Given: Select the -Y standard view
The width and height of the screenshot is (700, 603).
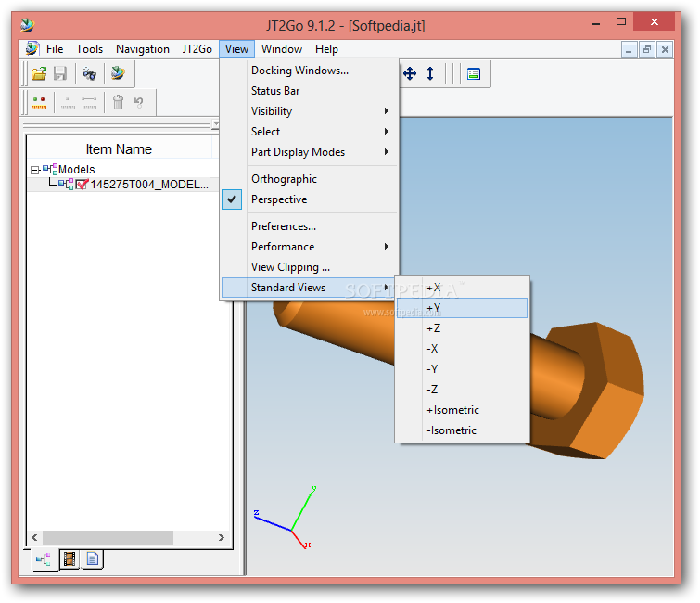Looking at the screenshot, I should click(x=462, y=369).
